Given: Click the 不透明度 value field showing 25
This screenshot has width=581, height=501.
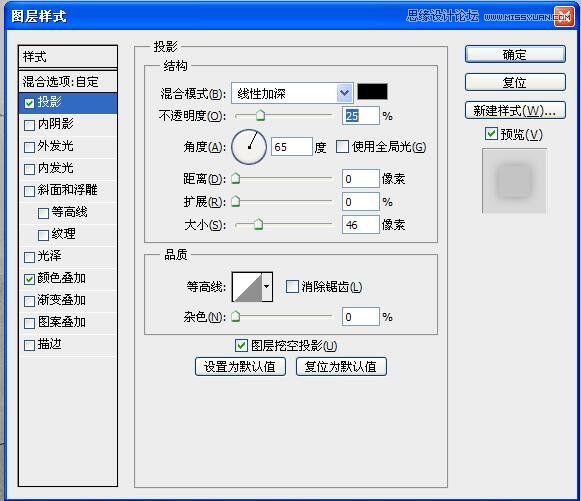Looking at the screenshot, I should (361, 116).
